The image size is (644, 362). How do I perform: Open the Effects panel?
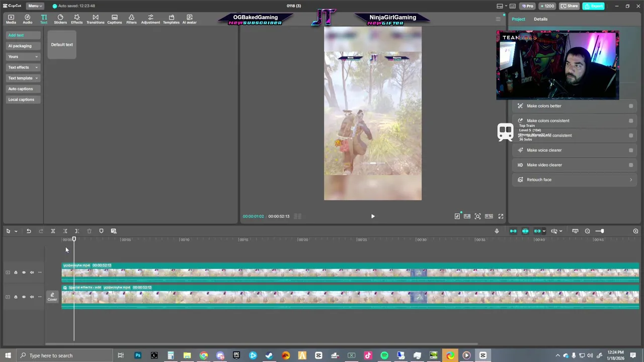(76, 19)
